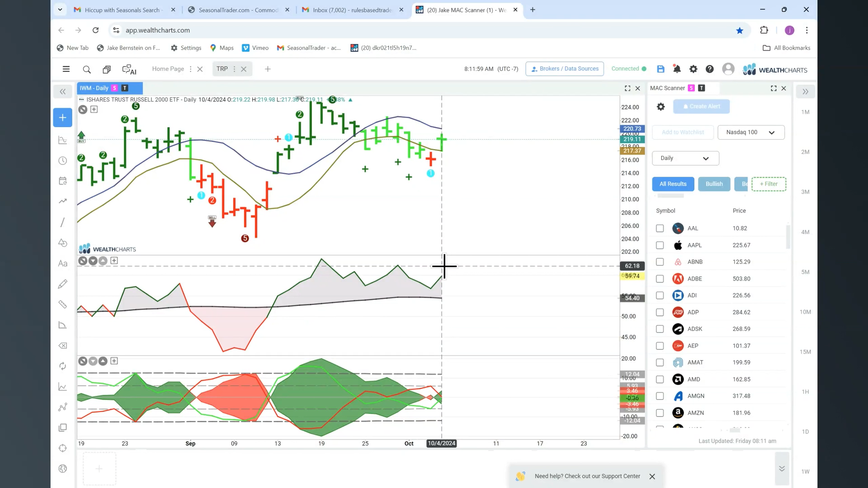Tick the ADP checkbox

[x=660, y=312]
